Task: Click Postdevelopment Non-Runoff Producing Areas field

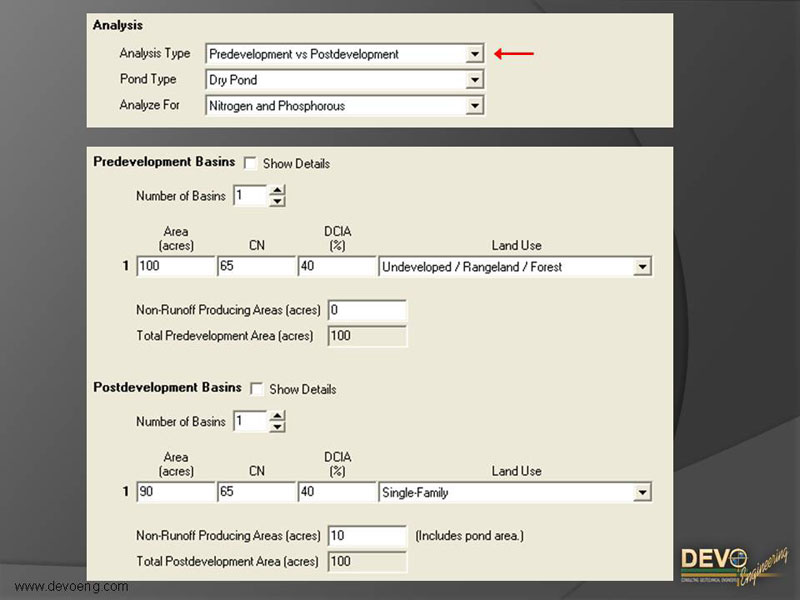Action: click(366, 536)
